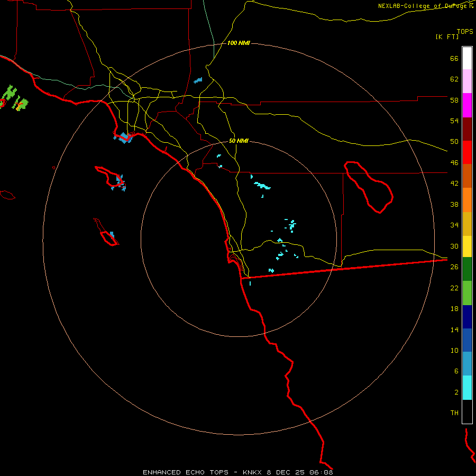Click the "TOPS" legend heading
Image resolution: width=476 pixels, height=476 pixels.
(465, 31)
